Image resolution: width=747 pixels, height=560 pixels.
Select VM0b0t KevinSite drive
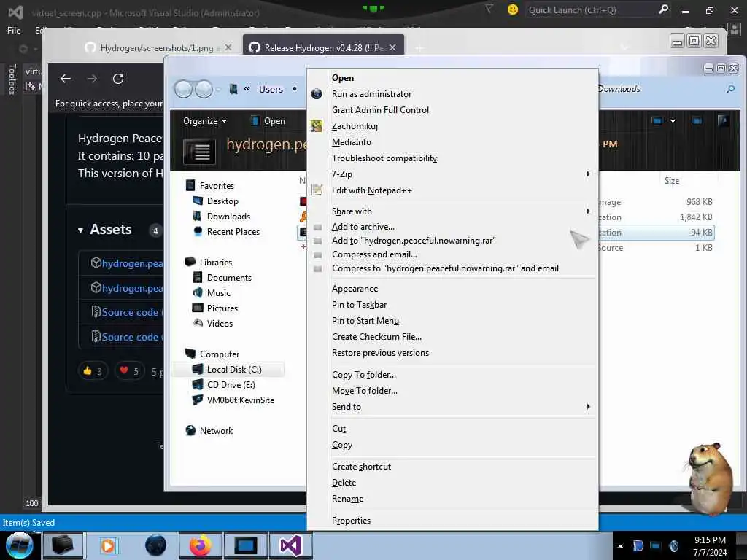(x=240, y=400)
